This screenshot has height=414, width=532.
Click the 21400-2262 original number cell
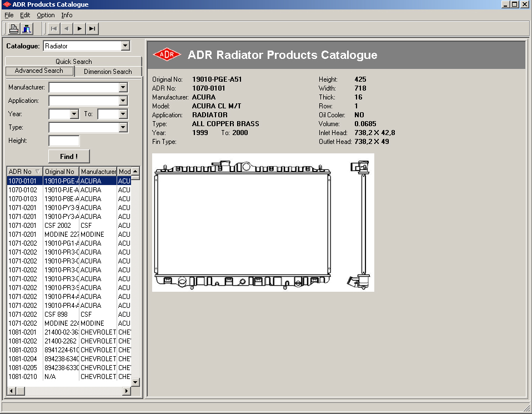(x=61, y=341)
